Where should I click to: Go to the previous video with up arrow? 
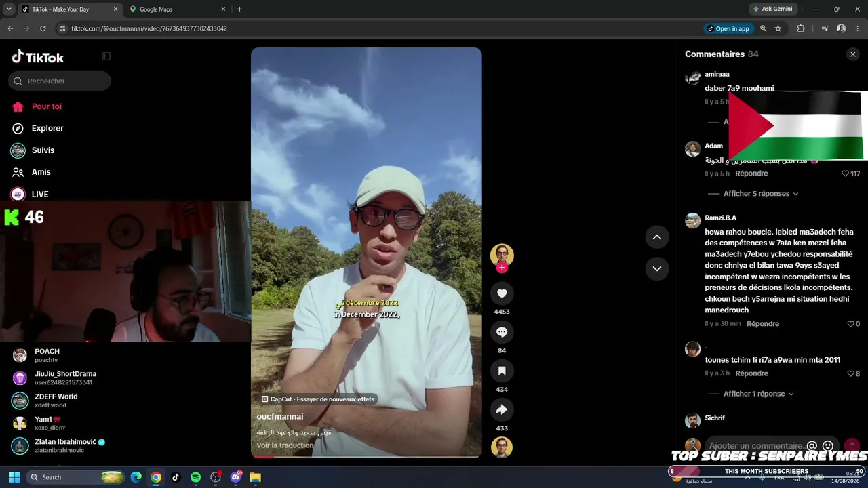tap(656, 237)
